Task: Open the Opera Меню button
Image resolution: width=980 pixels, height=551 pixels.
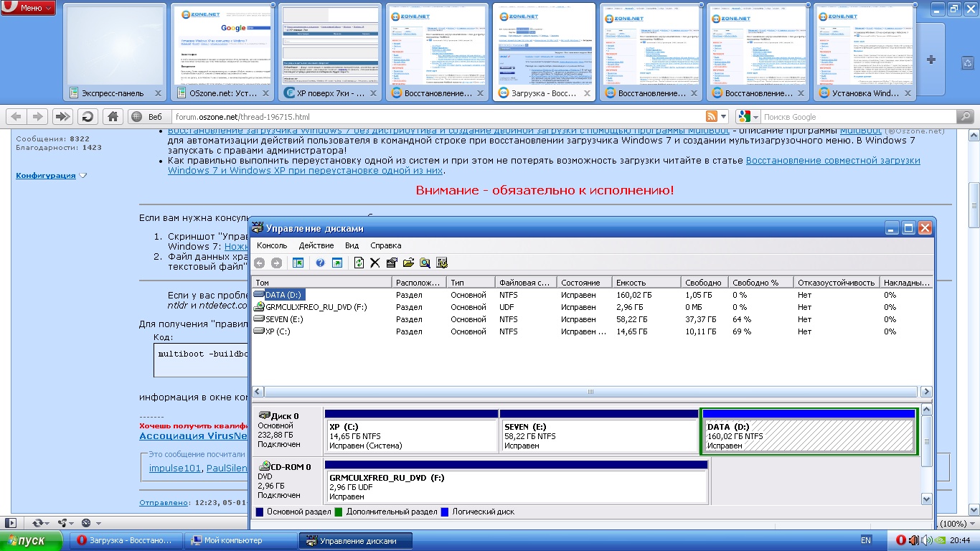Action: (29, 8)
